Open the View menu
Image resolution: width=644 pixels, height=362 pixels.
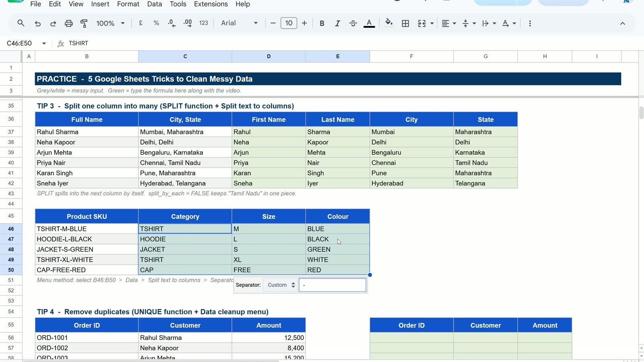point(76,4)
